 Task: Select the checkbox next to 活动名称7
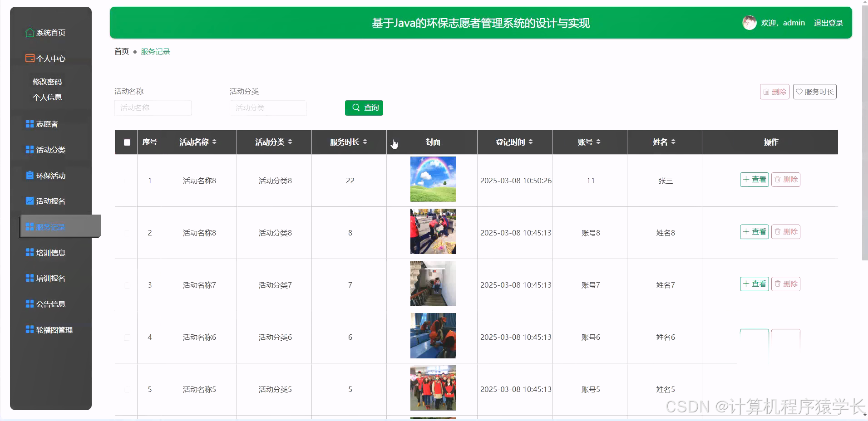[x=127, y=285]
